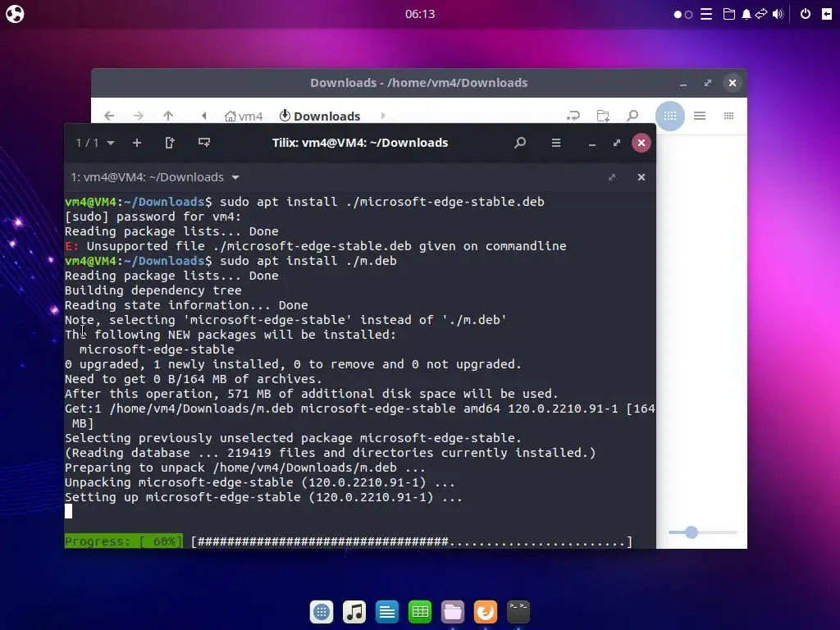This screenshot has width=840, height=630.
Task: Open file manager from dock
Action: [453, 612]
